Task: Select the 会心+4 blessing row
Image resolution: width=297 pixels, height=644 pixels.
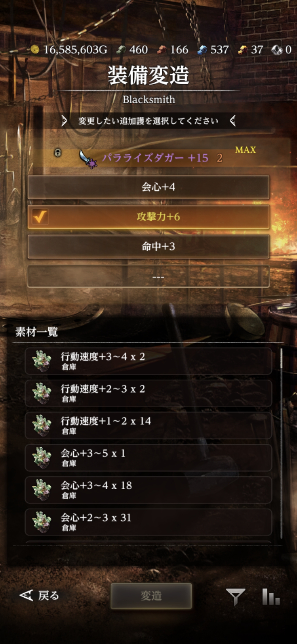Action: point(148,187)
